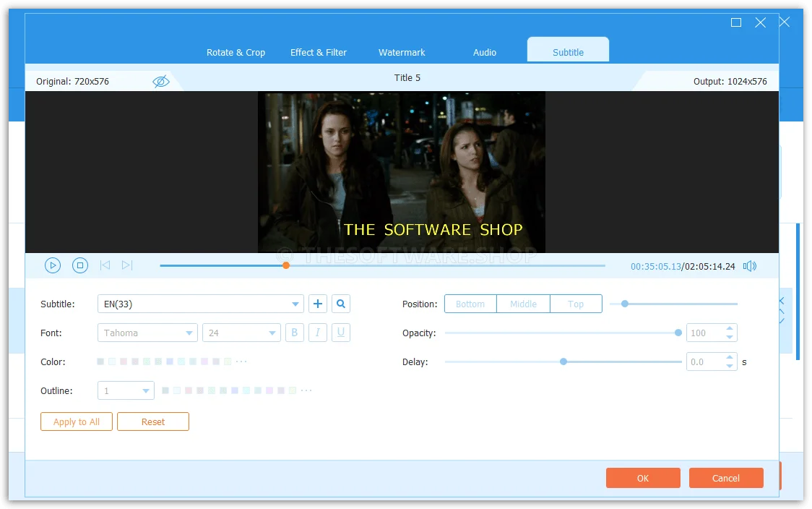This screenshot has height=509, width=812.
Task: Search online subtitles with magnifier icon
Action: click(341, 304)
